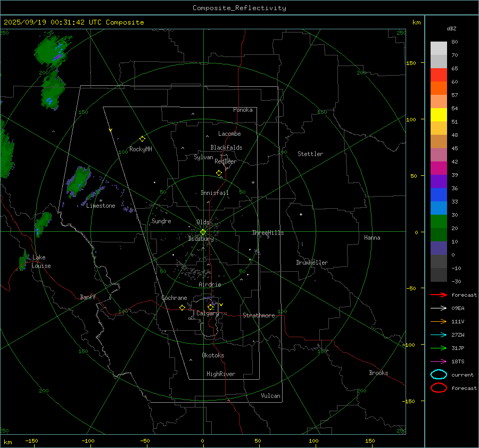This screenshot has height=448, width=479.
Task: Click the bright red swatch in dBZ scale
Action: click(x=439, y=75)
